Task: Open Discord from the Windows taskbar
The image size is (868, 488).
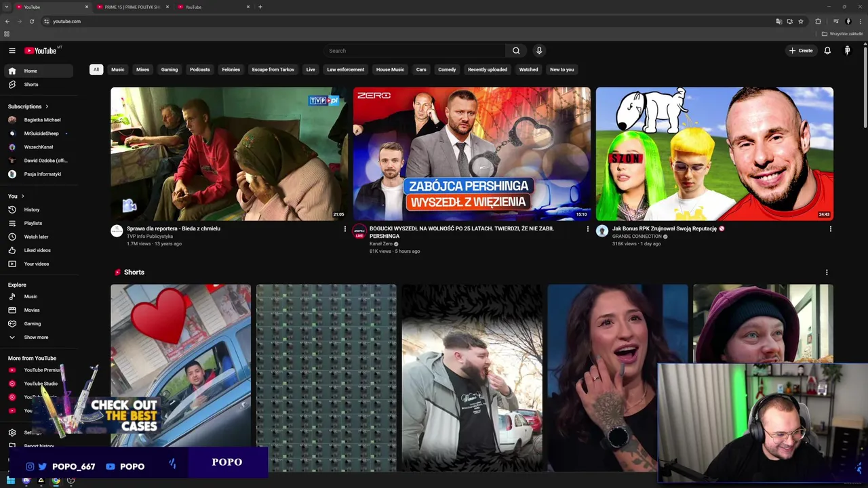Action: pyautogui.click(x=26, y=481)
